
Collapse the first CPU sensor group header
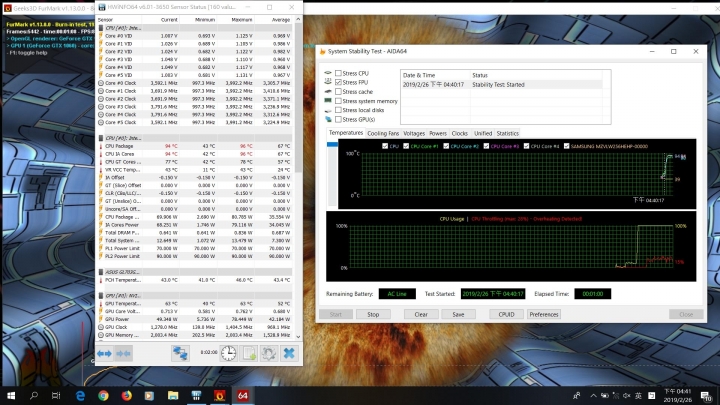pyautogui.click(x=195, y=28)
